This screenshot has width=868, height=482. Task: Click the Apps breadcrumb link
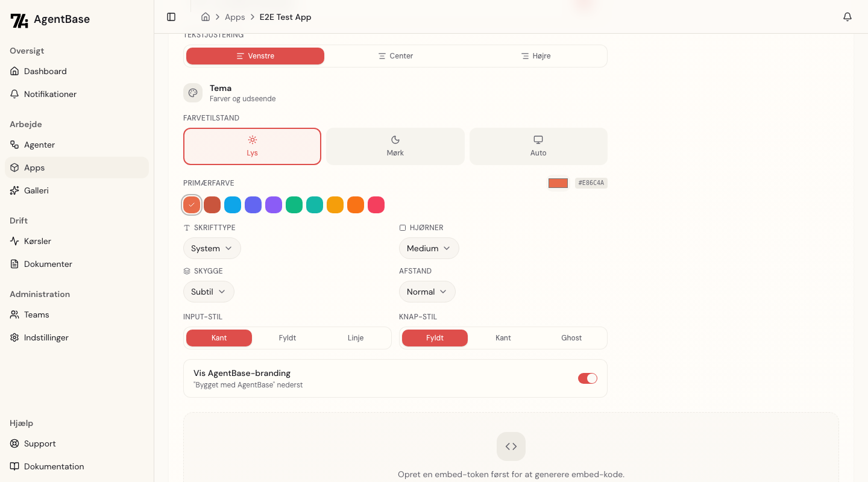[x=234, y=17]
